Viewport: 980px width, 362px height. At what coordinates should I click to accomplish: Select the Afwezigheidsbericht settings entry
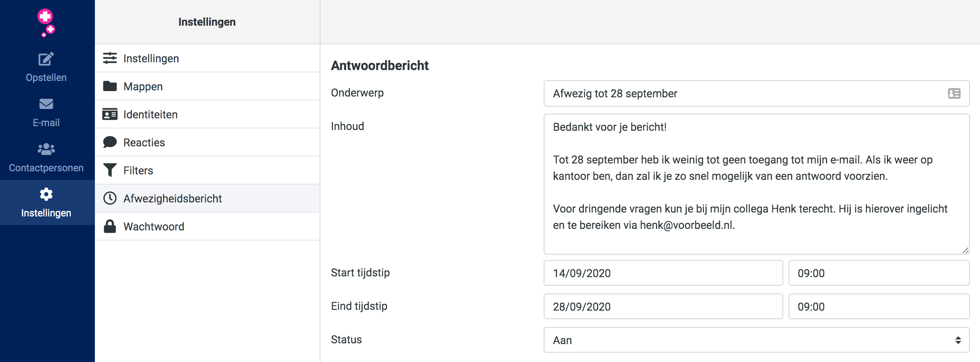(x=207, y=198)
